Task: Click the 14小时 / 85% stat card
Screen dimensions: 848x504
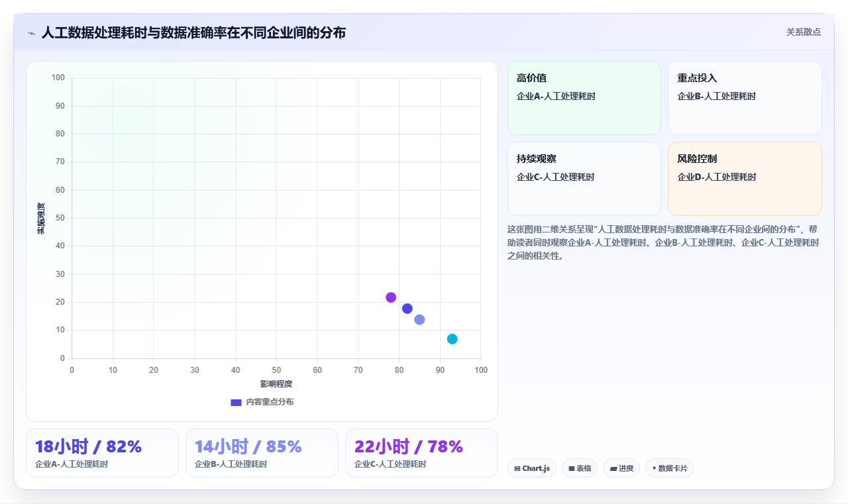Action: point(262,453)
